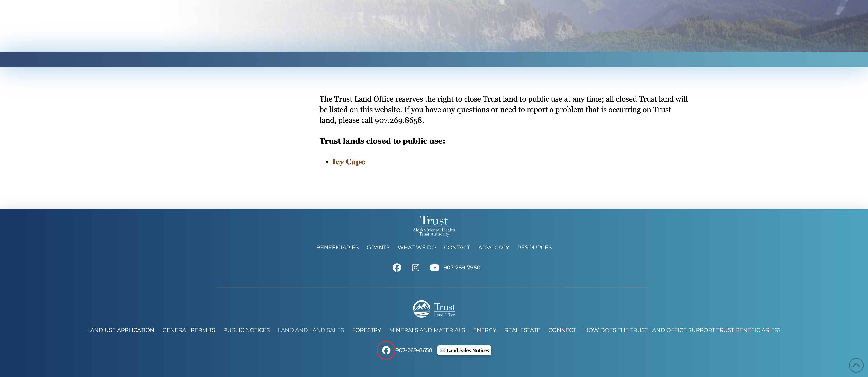Go to What We Do page

click(416, 247)
